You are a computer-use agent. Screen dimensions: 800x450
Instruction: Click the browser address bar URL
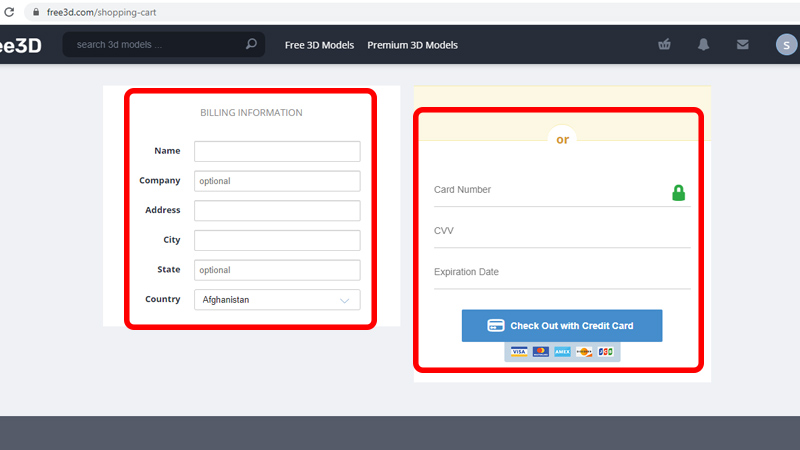[102, 12]
